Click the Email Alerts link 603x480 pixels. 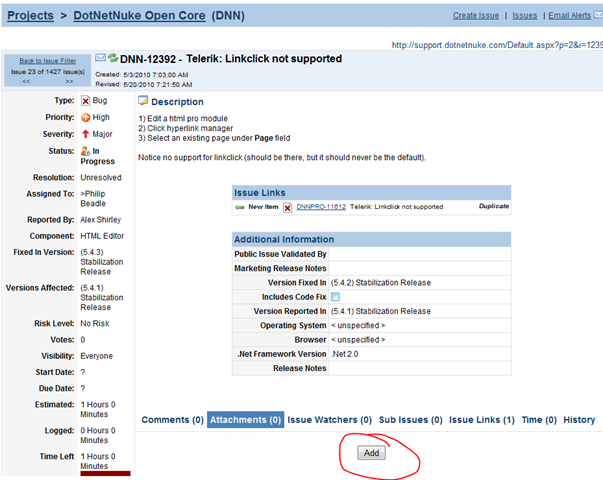tap(570, 15)
